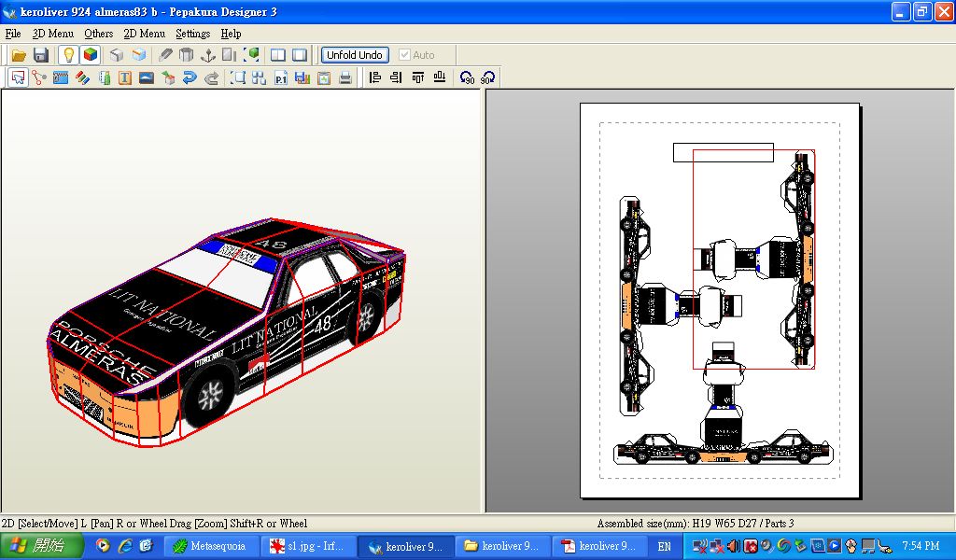This screenshot has height=560, width=956.
Task: Switch to the Metasequoia taskbar window
Action: point(210,546)
